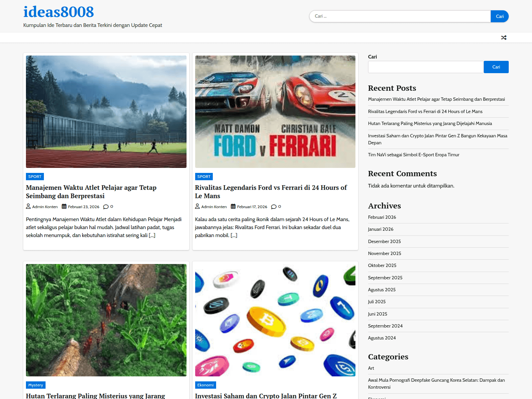Click the Recent Posts heading
The height and width of the screenshot is (399, 532).
point(392,88)
